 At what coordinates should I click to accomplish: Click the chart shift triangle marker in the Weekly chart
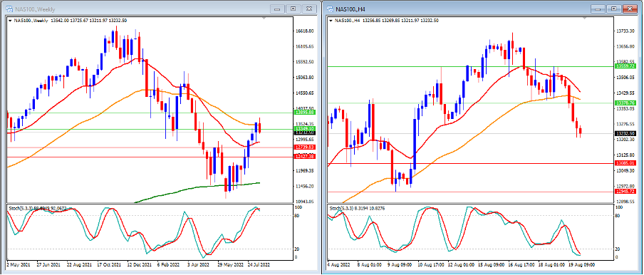point(264,19)
